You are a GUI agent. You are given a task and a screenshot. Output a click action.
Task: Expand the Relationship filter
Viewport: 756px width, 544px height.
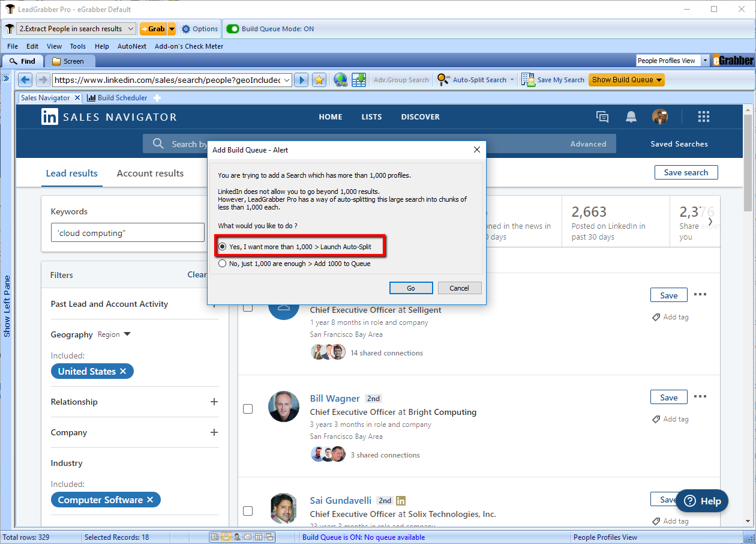(x=214, y=402)
